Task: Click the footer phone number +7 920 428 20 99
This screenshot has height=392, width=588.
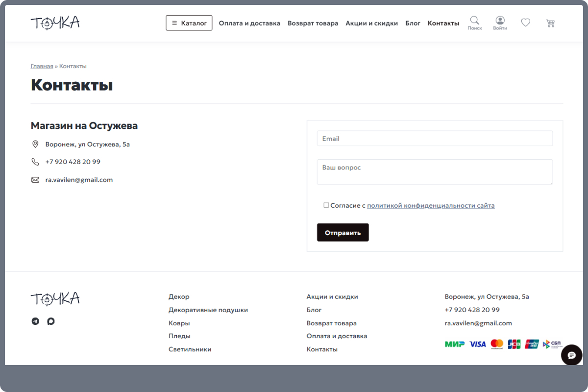Action: pos(472,310)
